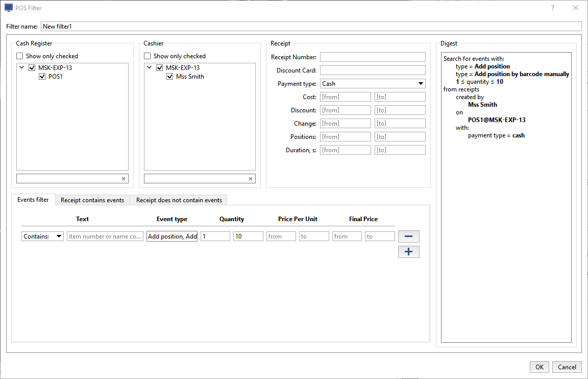Click the plus button to add event row
The width and height of the screenshot is (588, 379).
[x=408, y=252]
